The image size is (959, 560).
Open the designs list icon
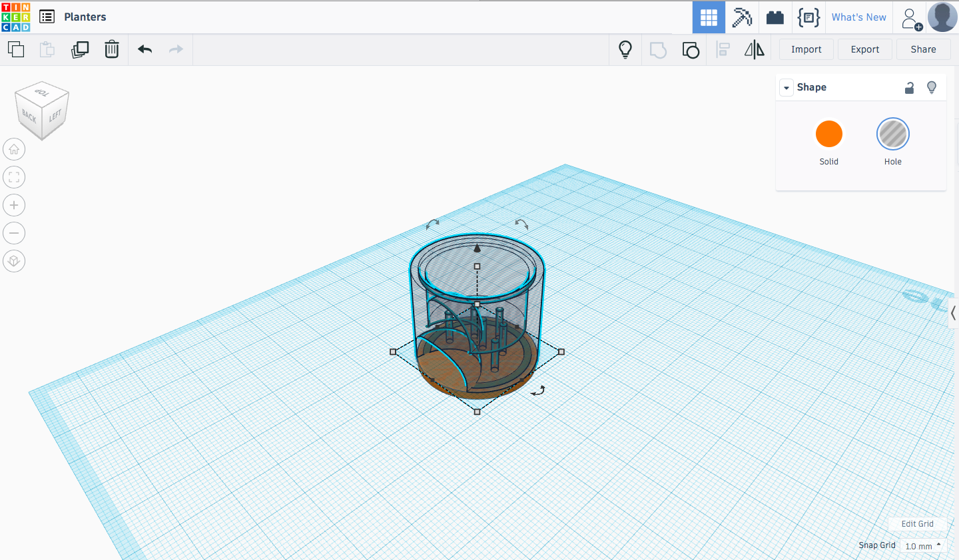(x=47, y=17)
